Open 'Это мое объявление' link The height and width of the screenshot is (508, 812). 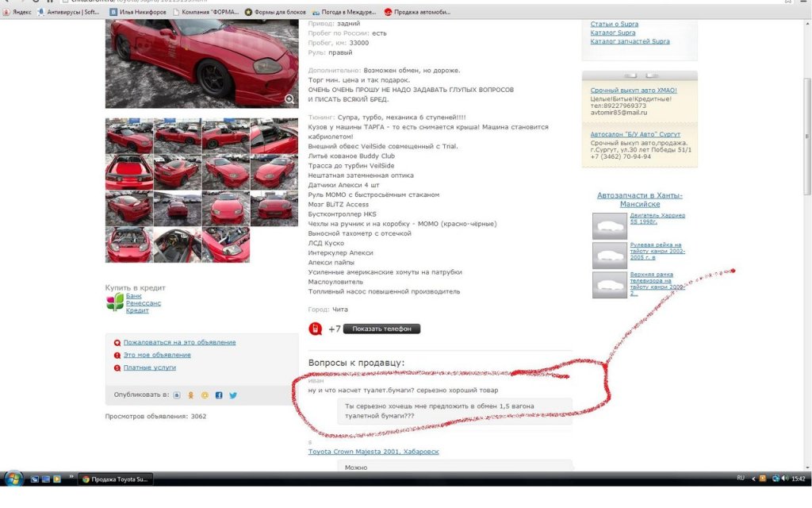click(x=157, y=355)
